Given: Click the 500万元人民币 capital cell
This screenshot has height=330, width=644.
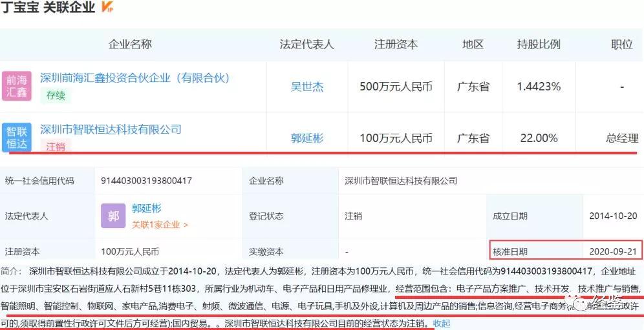Looking at the screenshot, I should point(396,87).
